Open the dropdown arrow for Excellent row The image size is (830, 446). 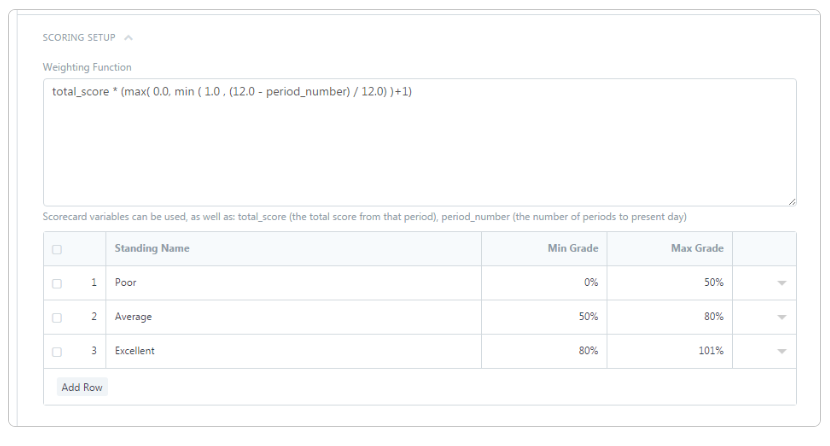pos(781,351)
